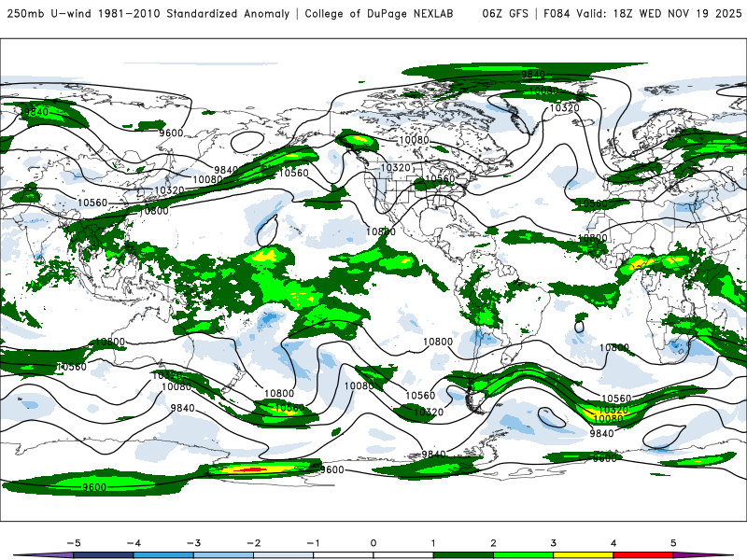The height and width of the screenshot is (560, 747).
Task: Click the red 4 to 5 colorbar segment
Action: pos(643,555)
